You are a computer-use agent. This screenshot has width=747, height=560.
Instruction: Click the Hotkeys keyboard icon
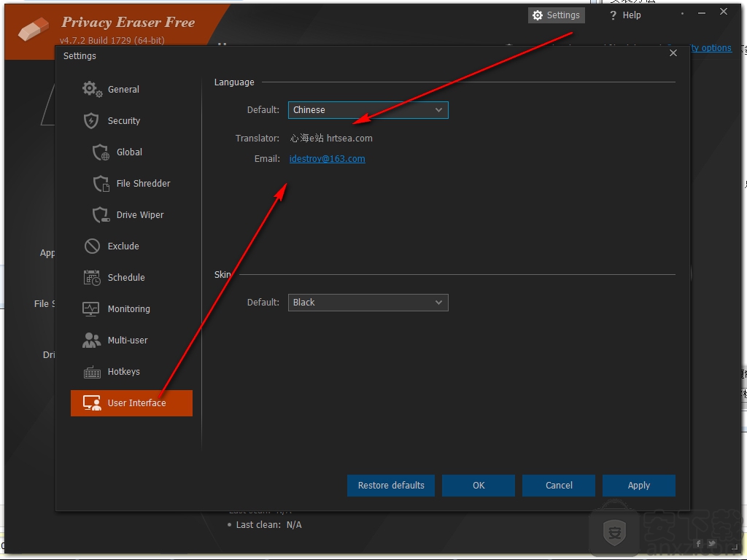[x=92, y=372]
